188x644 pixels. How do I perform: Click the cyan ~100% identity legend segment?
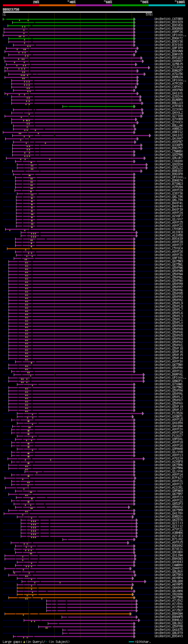(167, 5)
